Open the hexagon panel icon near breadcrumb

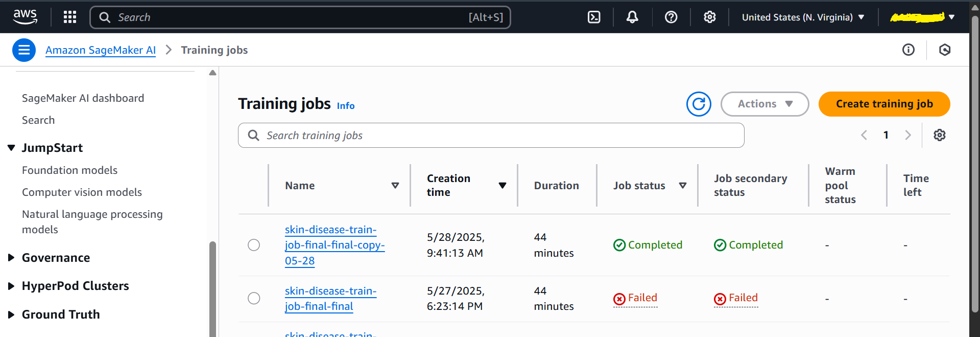(945, 50)
